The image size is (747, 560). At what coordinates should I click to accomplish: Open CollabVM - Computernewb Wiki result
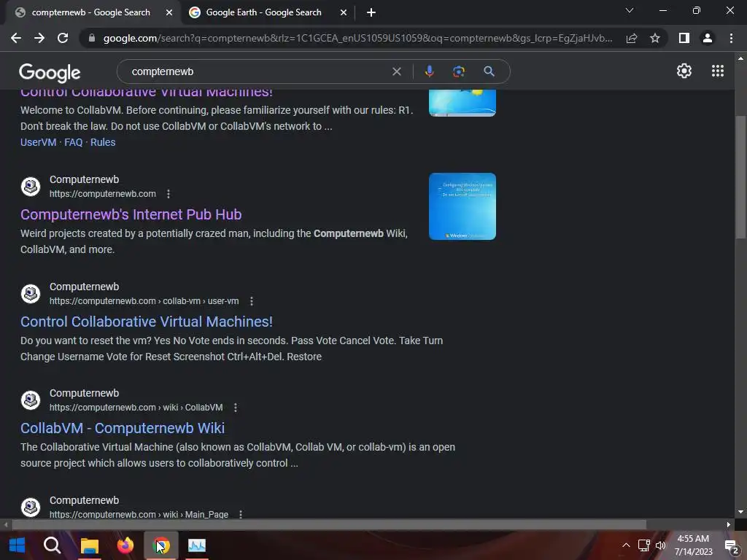pyautogui.click(x=123, y=428)
